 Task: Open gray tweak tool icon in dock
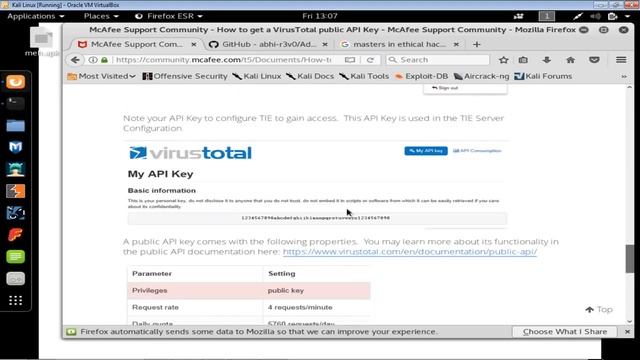16,279
